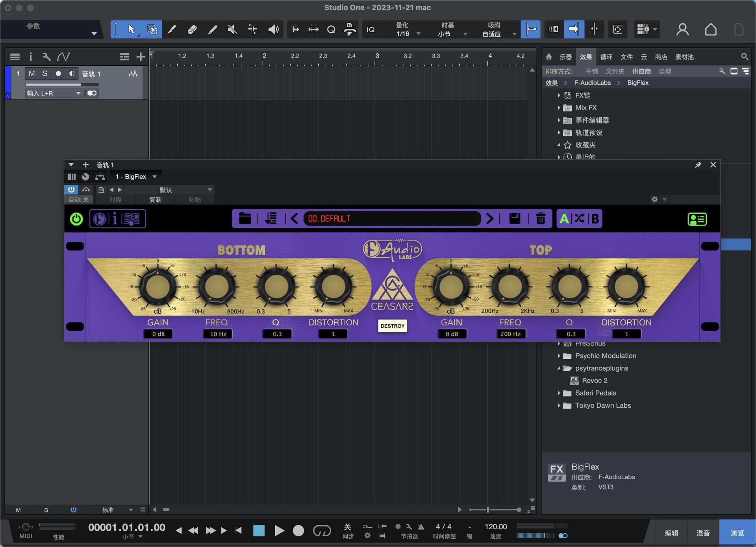Start playback with the play button
The width and height of the screenshot is (756, 547).
click(x=279, y=531)
